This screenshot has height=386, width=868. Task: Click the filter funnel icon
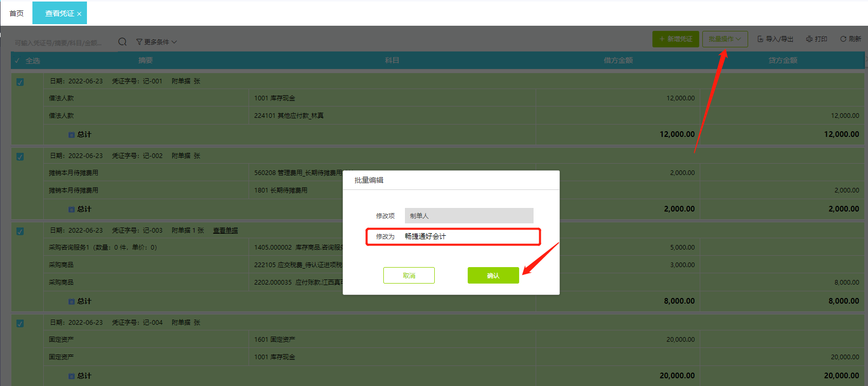pyautogui.click(x=139, y=42)
